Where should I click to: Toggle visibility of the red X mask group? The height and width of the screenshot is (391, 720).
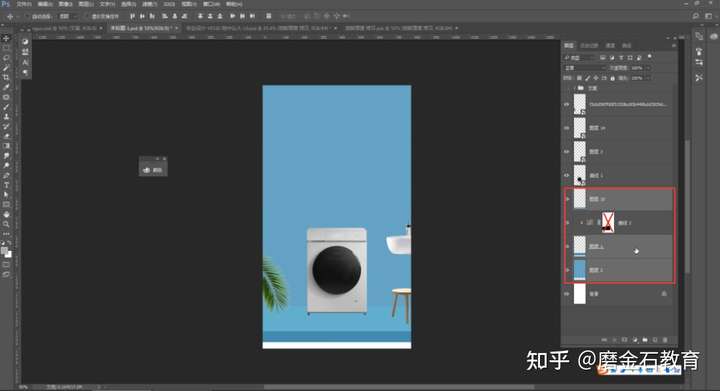[567, 223]
